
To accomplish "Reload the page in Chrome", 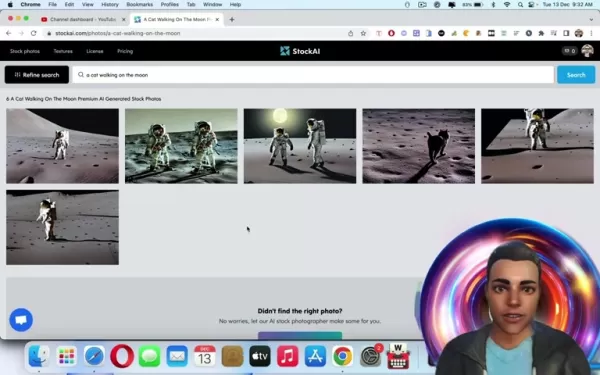I will tap(34, 33).
